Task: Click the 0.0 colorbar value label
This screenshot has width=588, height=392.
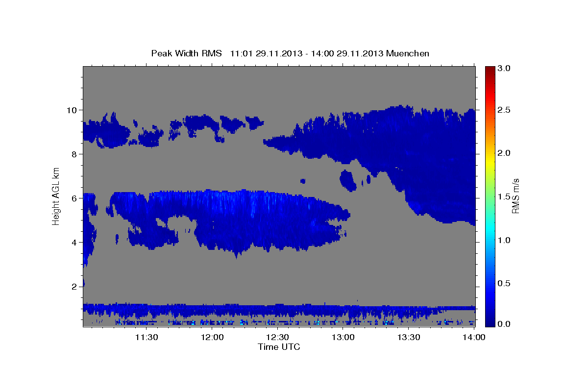Action: 505,324
